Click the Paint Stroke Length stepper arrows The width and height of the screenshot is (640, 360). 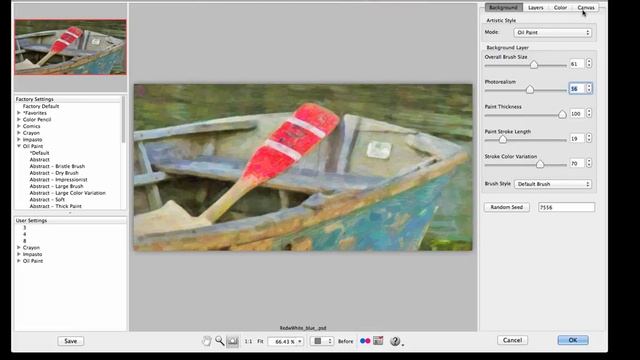pos(589,138)
